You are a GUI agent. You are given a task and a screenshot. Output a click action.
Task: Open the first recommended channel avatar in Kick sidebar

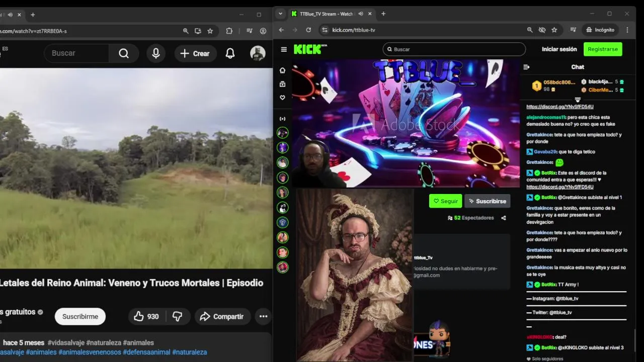pos(283,133)
